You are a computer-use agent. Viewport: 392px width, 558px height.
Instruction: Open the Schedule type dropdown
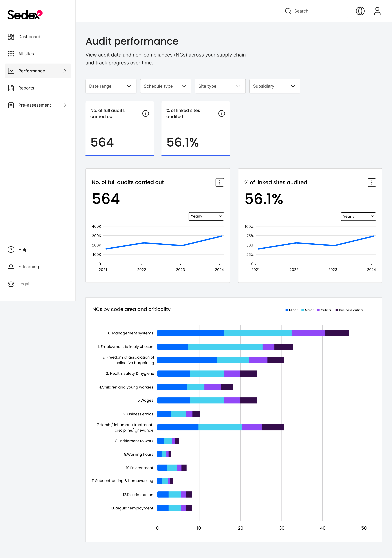click(165, 86)
